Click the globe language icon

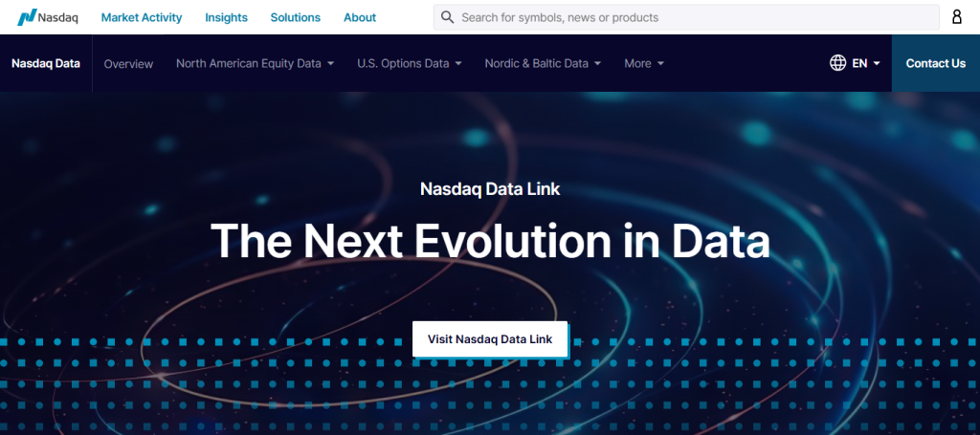tap(837, 63)
